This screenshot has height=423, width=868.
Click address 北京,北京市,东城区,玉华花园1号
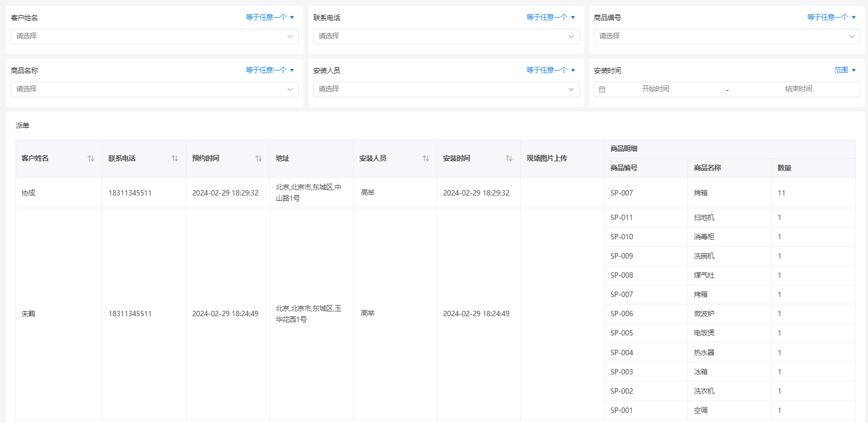tap(309, 314)
